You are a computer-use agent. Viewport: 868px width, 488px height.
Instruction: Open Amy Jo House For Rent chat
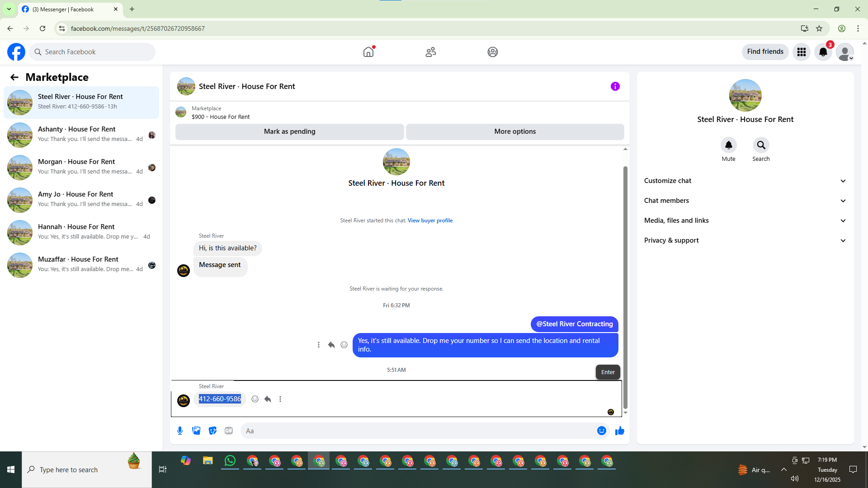[x=81, y=200]
